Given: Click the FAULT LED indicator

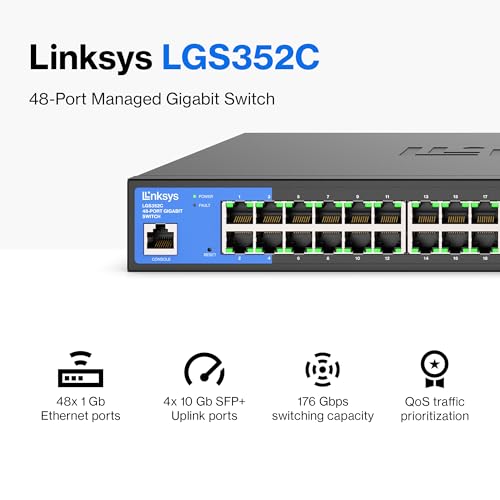Looking at the screenshot, I should coord(195,205).
